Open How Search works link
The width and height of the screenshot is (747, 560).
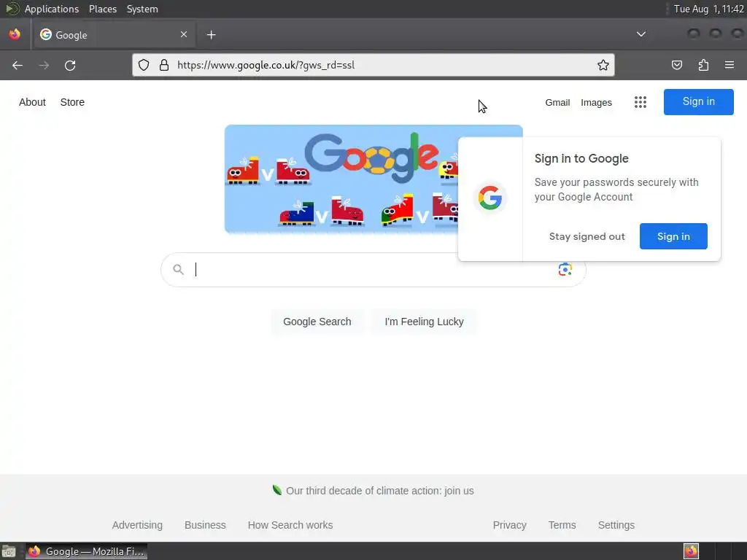290,525
